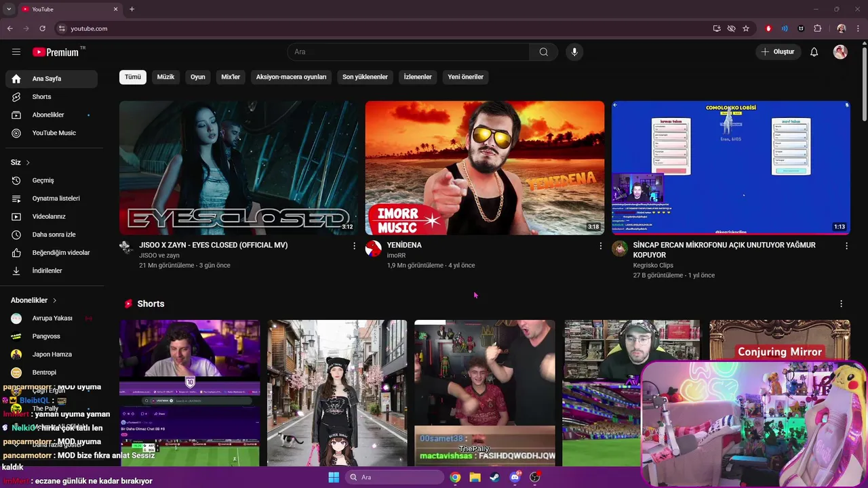Click the Windows taskbar search box
This screenshot has height=488, width=868.
click(395, 477)
